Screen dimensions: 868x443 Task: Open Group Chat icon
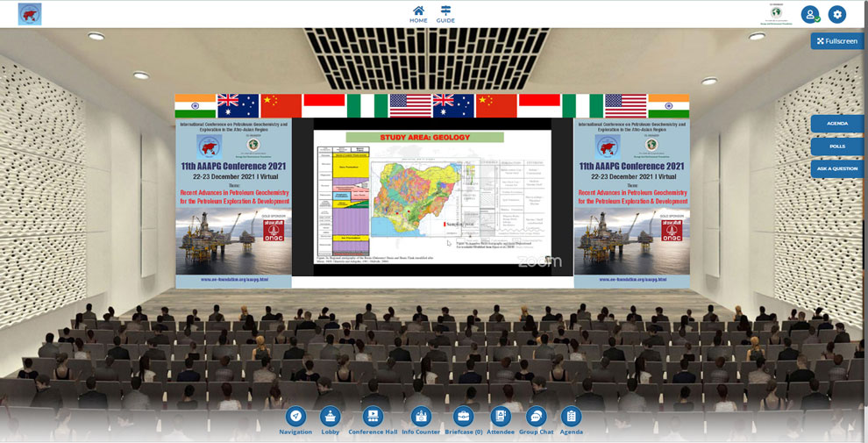(536, 421)
